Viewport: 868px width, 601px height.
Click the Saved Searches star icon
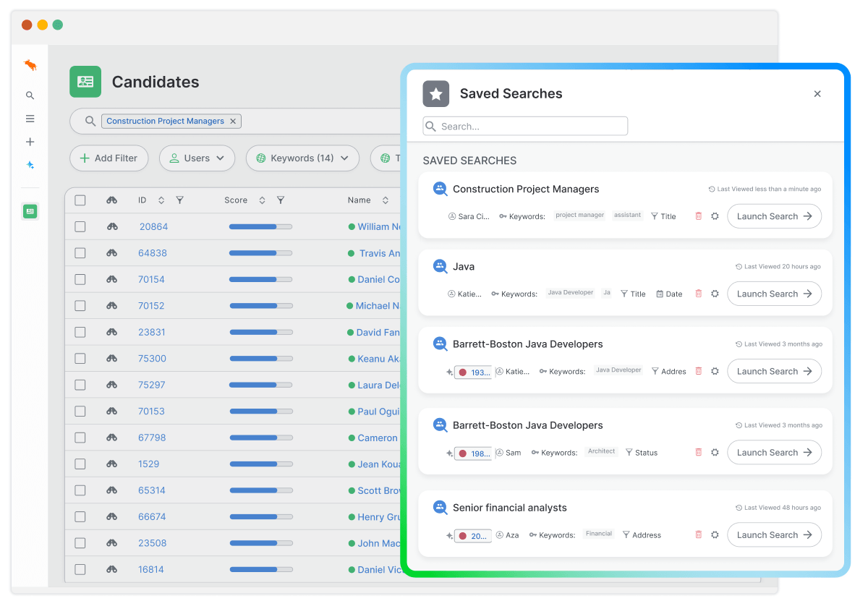pyautogui.click(x=436, y=94)
